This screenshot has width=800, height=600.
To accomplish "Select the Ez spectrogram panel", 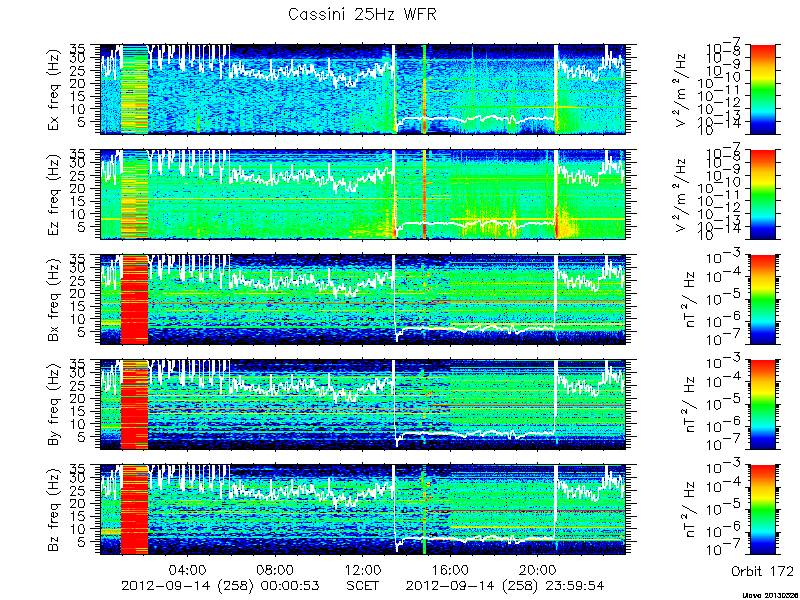I will pos(363,194).
